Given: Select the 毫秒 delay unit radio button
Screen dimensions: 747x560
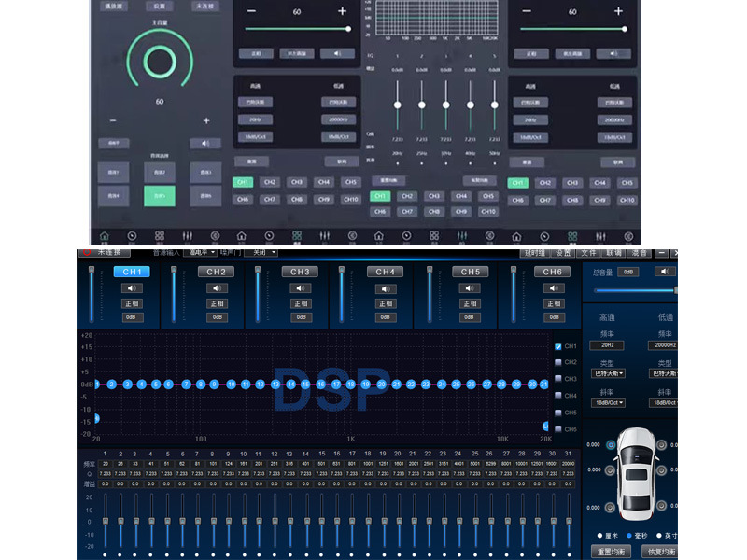Looking at the screenshot, I should click(628, 536).
